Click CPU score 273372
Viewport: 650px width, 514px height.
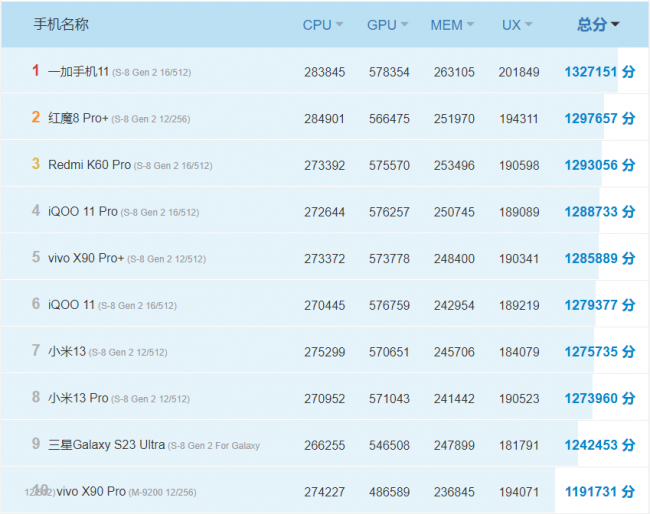325,259
